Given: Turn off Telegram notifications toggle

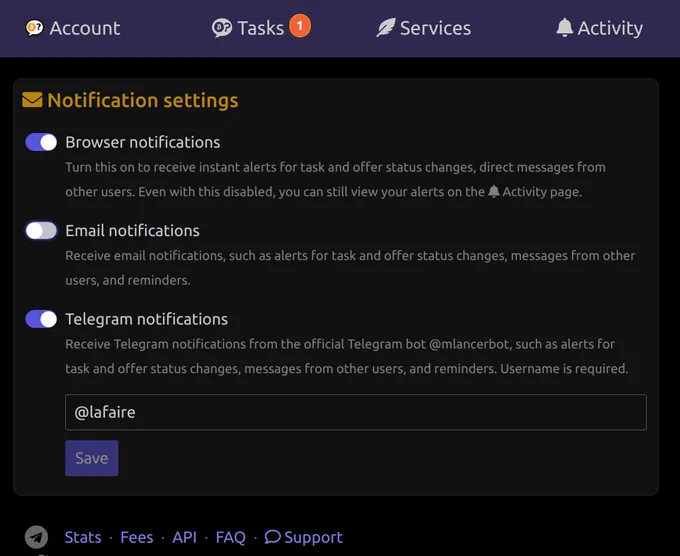Looking at the screenshot, I should coord(41,319).
